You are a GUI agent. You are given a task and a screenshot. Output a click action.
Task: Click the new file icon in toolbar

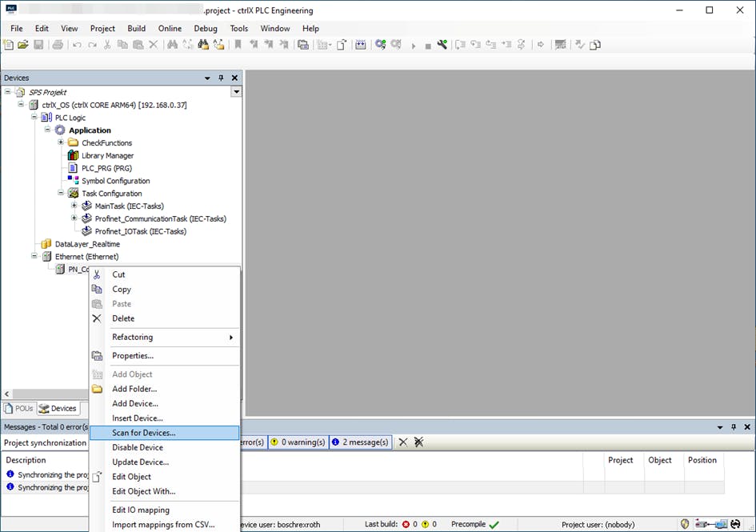click(9, 45)
